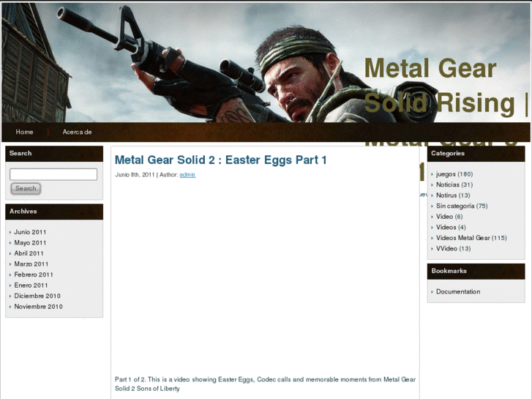Open the juegos category
Image resolution: width=532 pixels, height=399 pixels.
(446, 174)
